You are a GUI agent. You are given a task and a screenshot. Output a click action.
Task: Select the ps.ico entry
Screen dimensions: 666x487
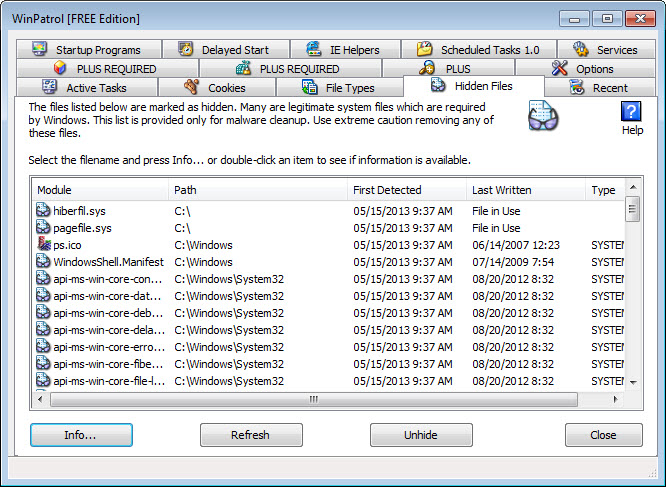(x=328, y=245)
